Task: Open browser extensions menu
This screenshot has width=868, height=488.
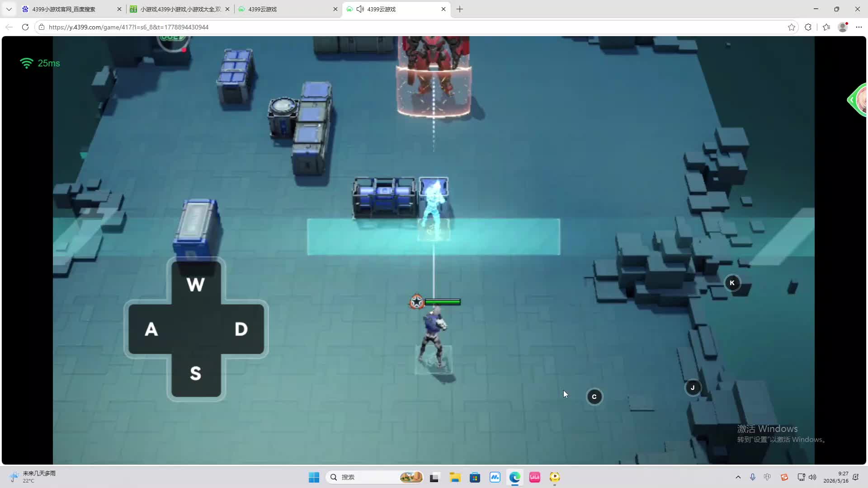Action: point(808,27)
